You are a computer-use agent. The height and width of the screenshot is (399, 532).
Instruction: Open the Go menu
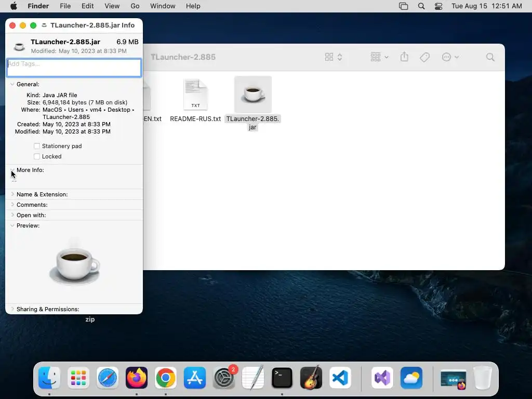click(135, 6)
